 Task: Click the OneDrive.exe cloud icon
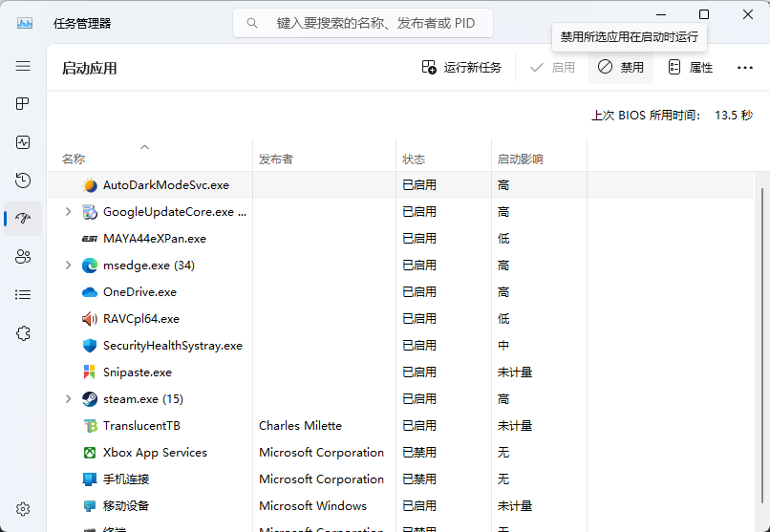[x=90, y=292]
